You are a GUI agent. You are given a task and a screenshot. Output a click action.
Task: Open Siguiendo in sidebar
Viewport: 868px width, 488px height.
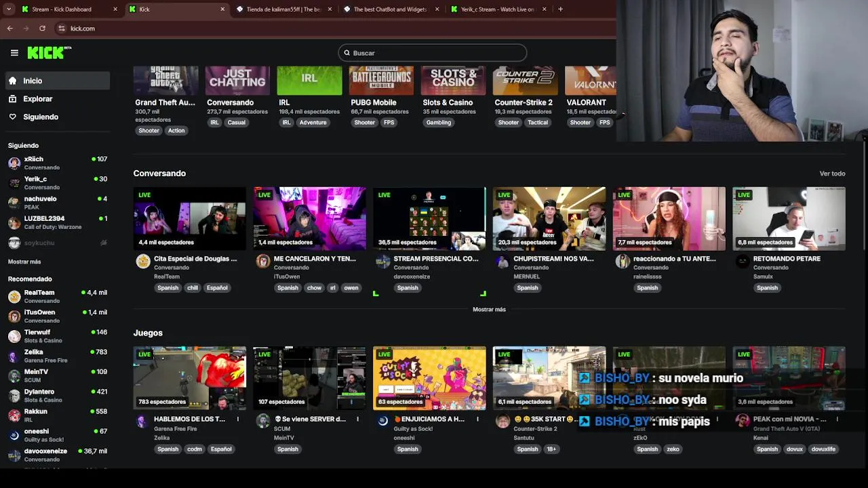[x=58, y=117]
